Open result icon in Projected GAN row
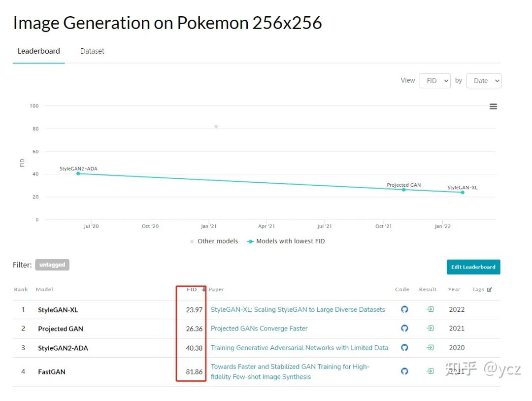The width and height of the screenshot is (532, 401). tap(430, 329)
